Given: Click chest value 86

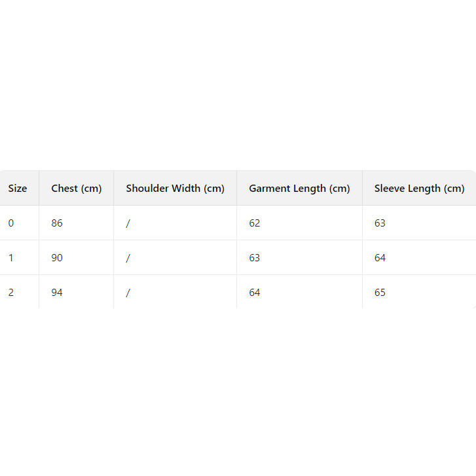Looking at the screenshot, I should coord(57,223).
